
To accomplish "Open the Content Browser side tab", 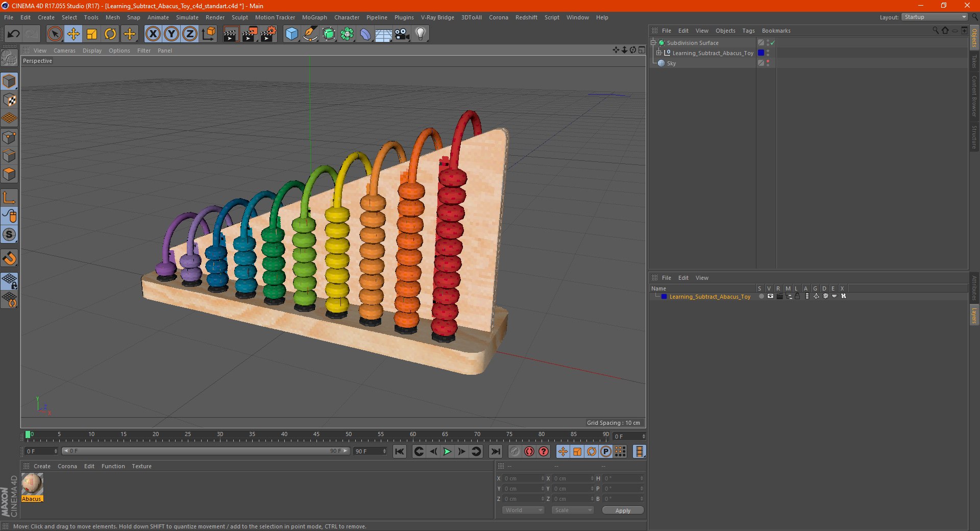I will (x=974, y=96).
